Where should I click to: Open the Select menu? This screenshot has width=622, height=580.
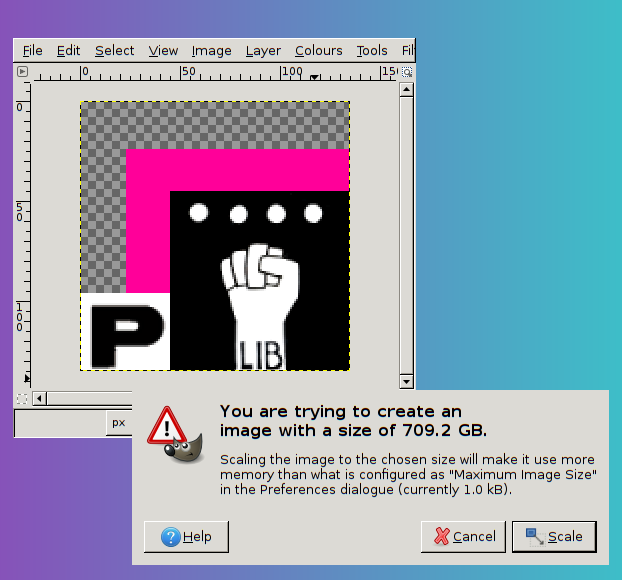(x=114, y=51)
